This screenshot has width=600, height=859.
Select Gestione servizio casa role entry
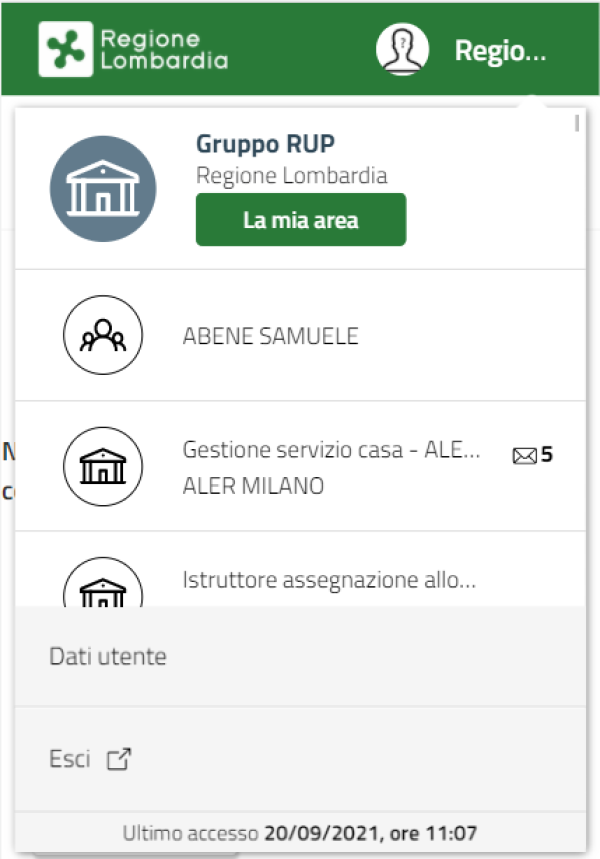coord(332,451)
